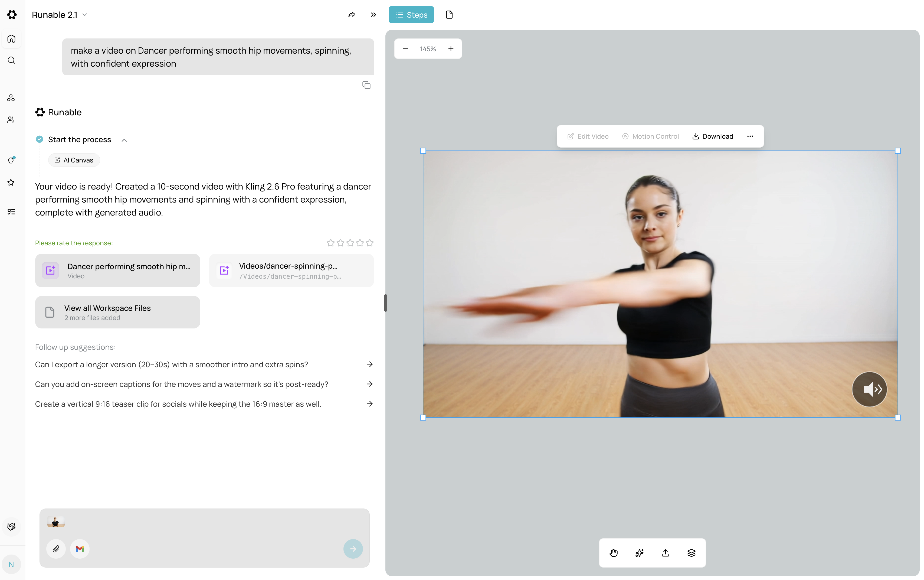Increase canvas zoom with plus button

pos(451,49)
